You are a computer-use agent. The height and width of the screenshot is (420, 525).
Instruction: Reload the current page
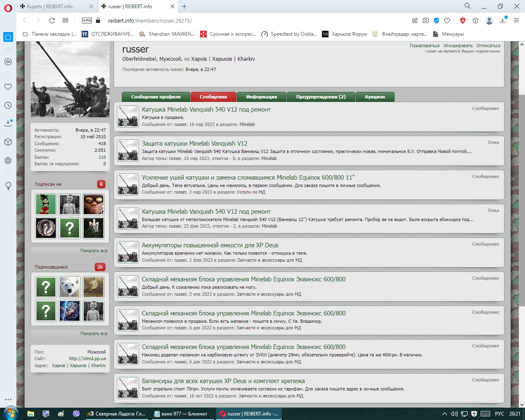52,21
